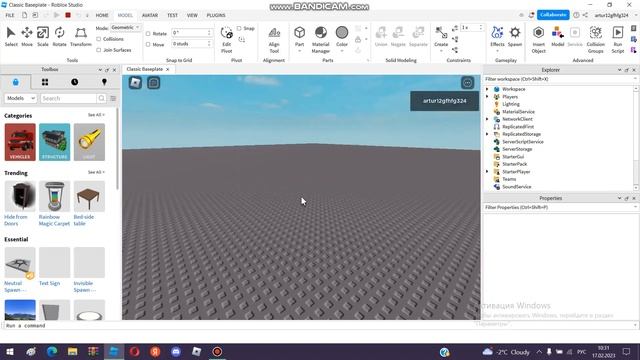The image size is (640, 360).
Task: Open the Part dropdown arrow
Action: click(x=300, y=51)
